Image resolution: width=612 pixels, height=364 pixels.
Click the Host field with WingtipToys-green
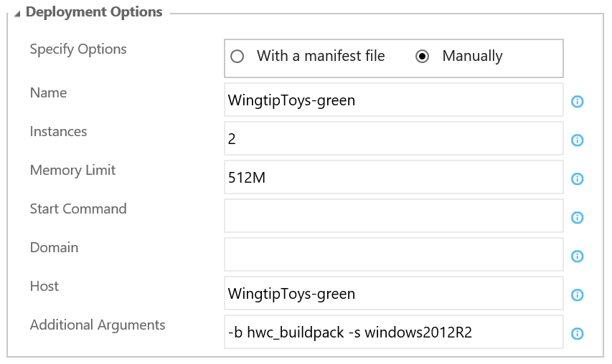click(x=393, y=293)
